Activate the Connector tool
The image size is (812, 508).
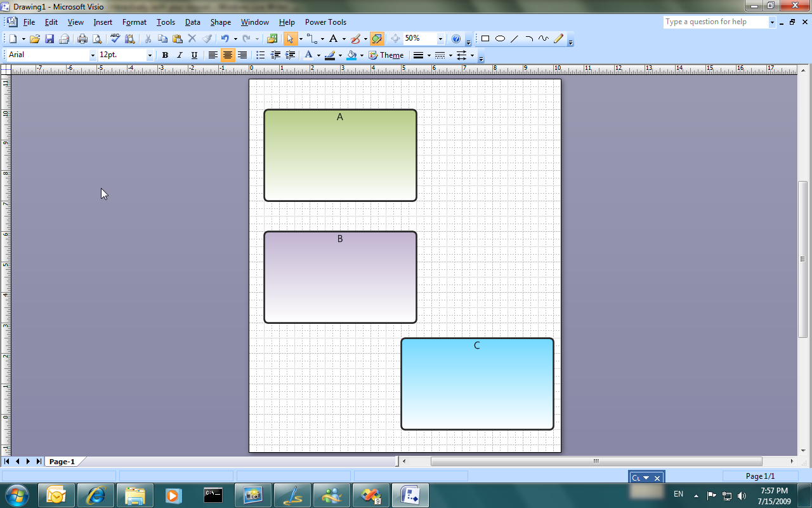(311, 39)
